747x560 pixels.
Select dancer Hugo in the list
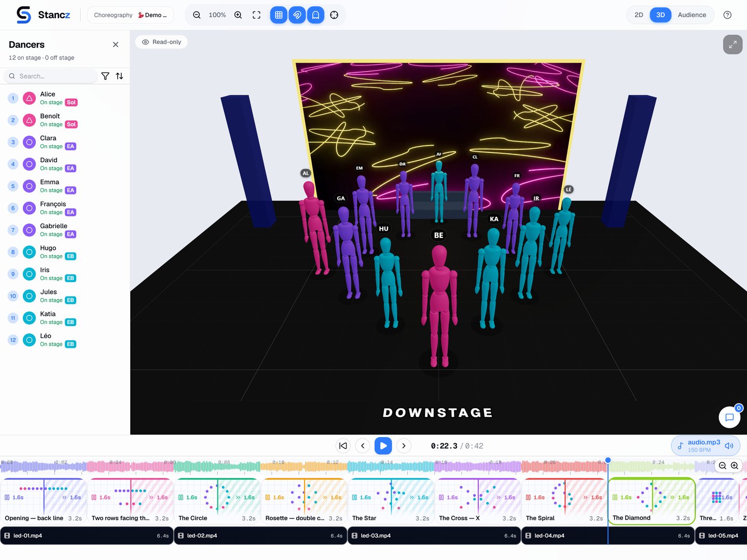pos(65,252)
